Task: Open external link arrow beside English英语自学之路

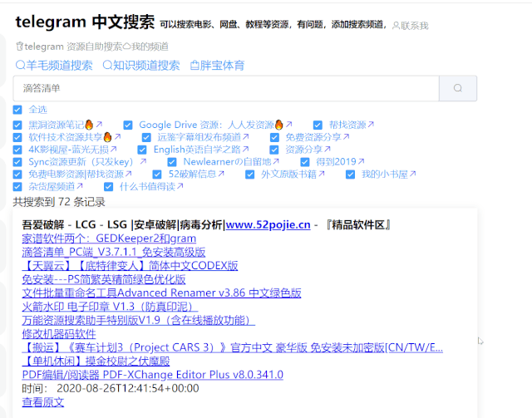Action: pyautogui.click(x=246, y=149)
